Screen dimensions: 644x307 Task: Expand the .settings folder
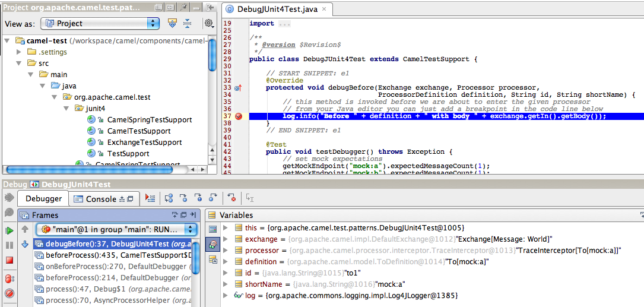tap(20, 52)
